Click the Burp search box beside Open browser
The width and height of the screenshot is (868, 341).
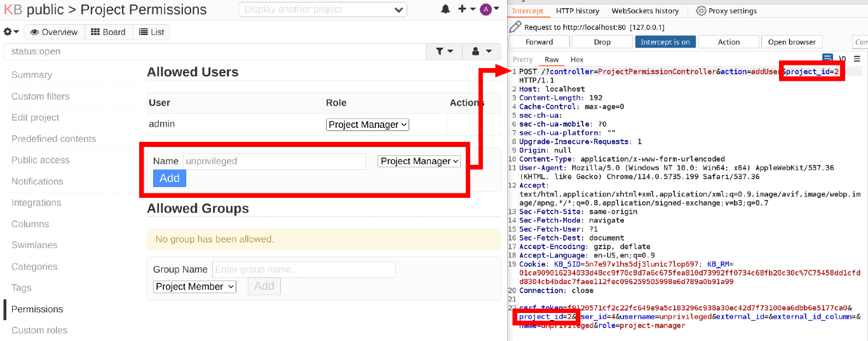pyautogui.click(x=860, y=42)
